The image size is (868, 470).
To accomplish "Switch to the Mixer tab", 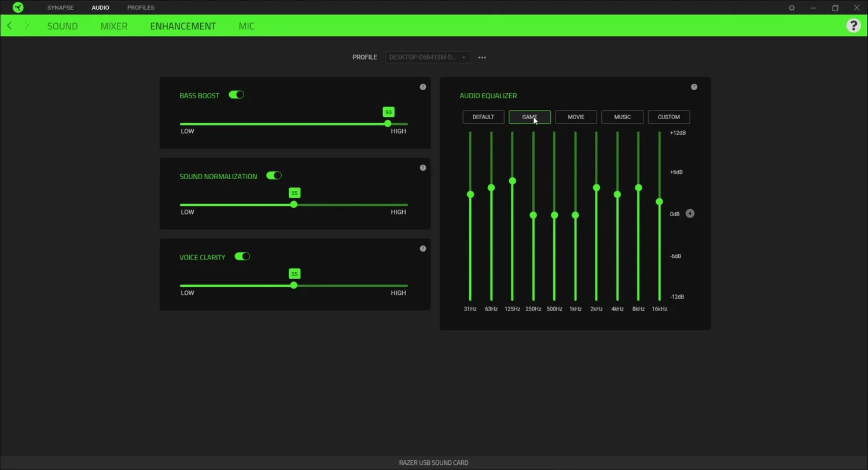I will click(x=114, y=26).
